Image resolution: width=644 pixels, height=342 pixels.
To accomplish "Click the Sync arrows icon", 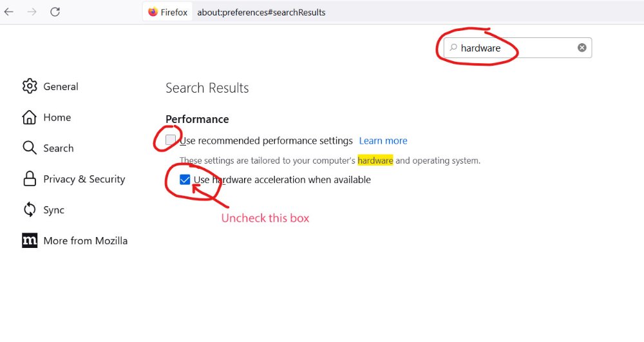I will tap(30, 210).
